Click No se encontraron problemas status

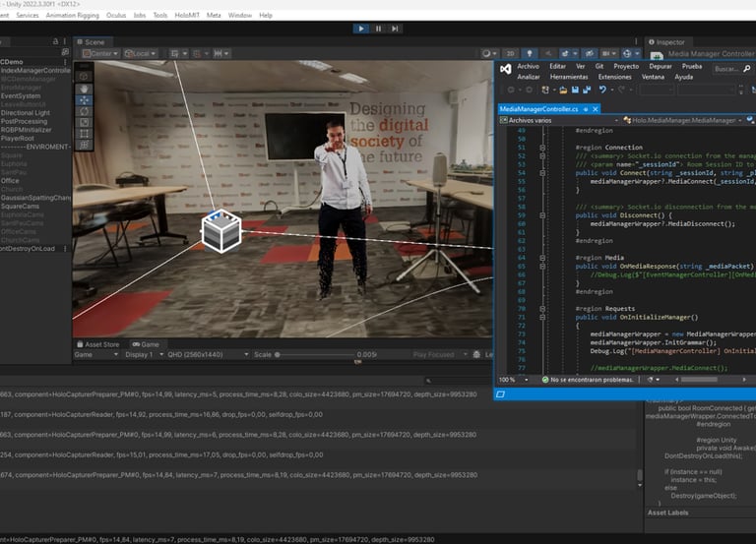[x=587, y=380]
